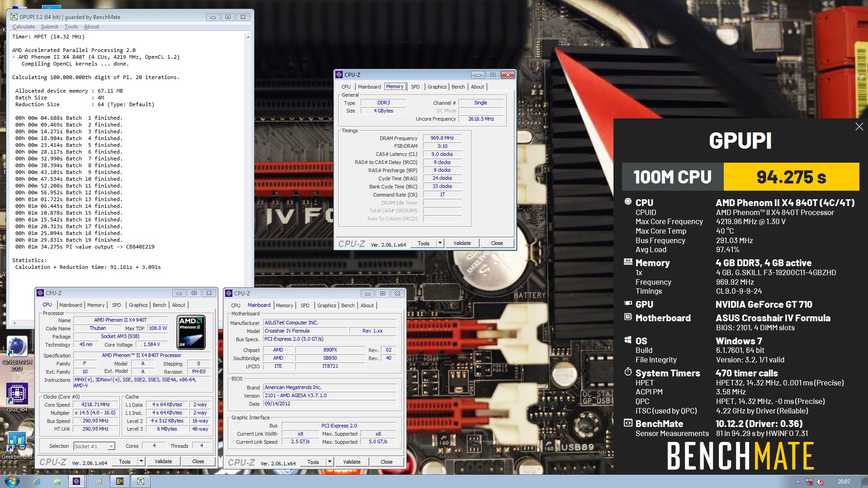The width and height of the screenshot is (868, 488).
Task: Click the NVIDIA GeForce GT 710 GPU entry
Action: 764,305
